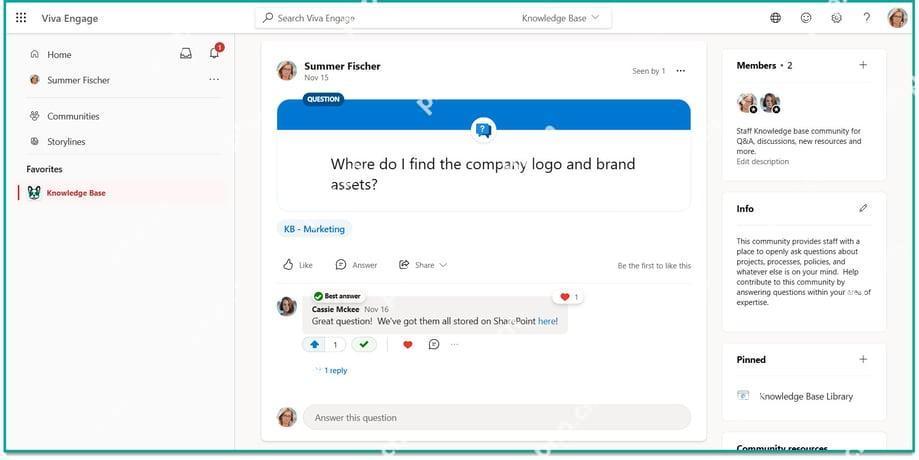
Task: Click the Answer speech bubble icon
Action: [341, 265]
